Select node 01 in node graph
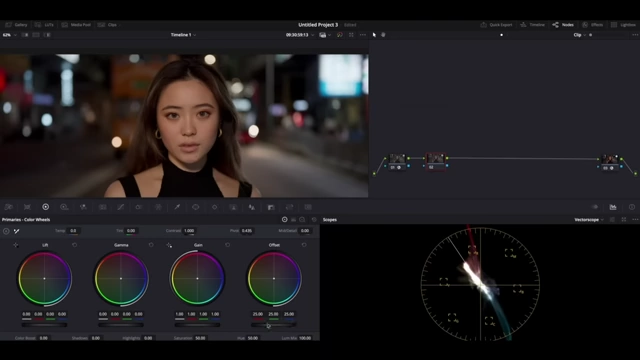 (x=397, y=162)
